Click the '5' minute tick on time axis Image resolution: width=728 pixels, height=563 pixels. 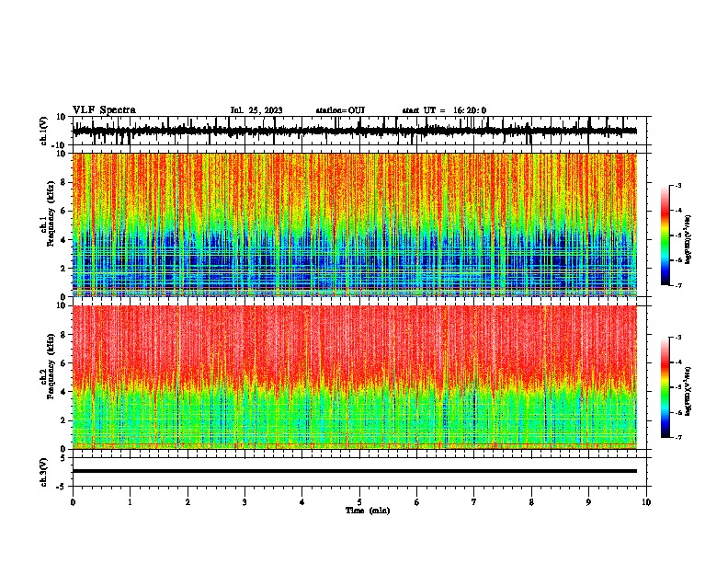coord(359,502)
